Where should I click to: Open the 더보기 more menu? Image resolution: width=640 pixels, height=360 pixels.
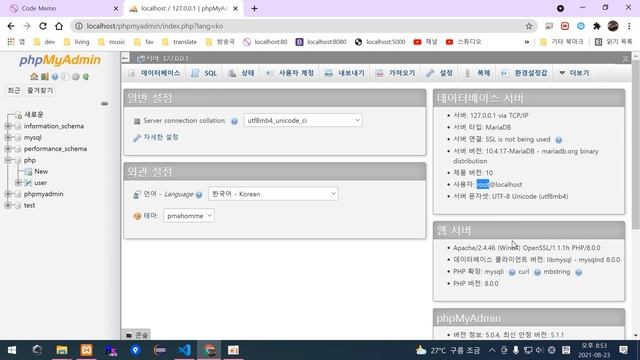point(574,73)
